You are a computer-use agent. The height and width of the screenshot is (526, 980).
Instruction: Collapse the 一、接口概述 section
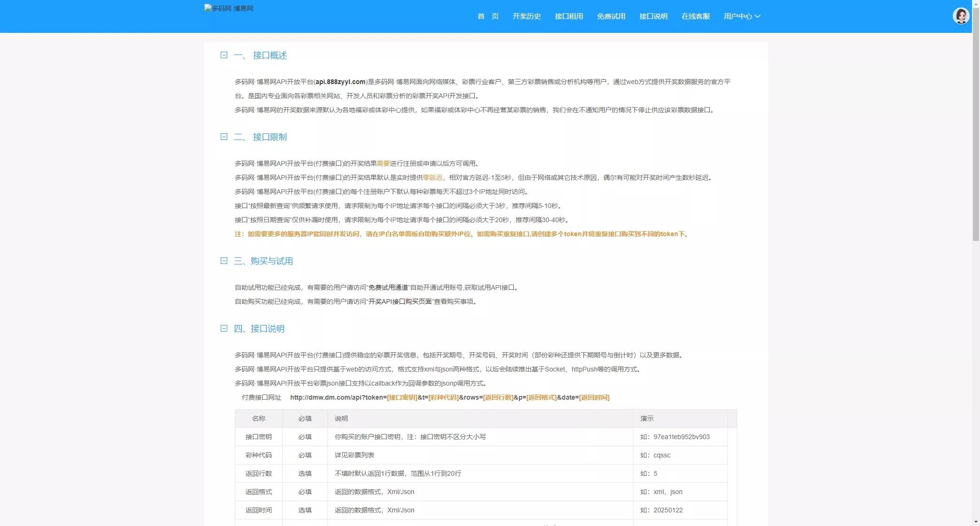tap(224, 55)
